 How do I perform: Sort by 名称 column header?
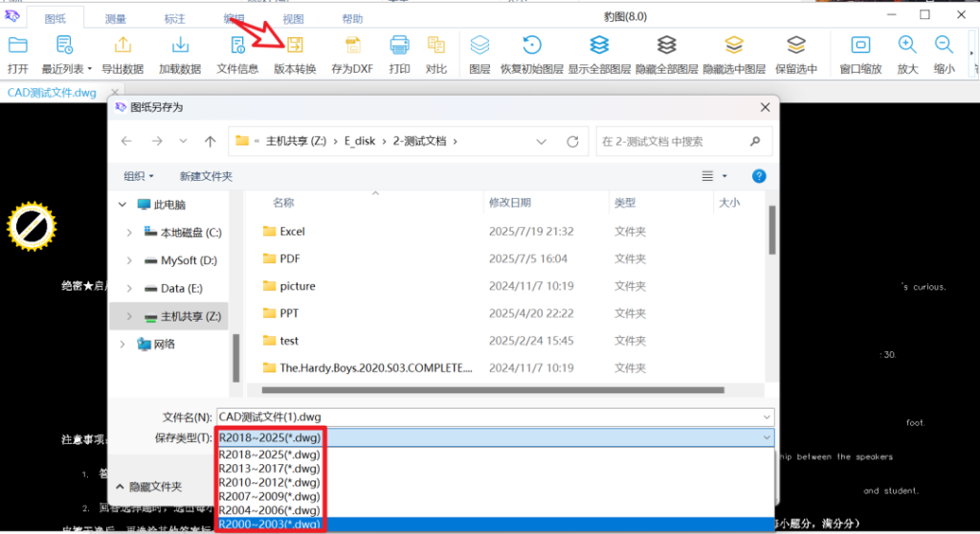coord(283,203)
